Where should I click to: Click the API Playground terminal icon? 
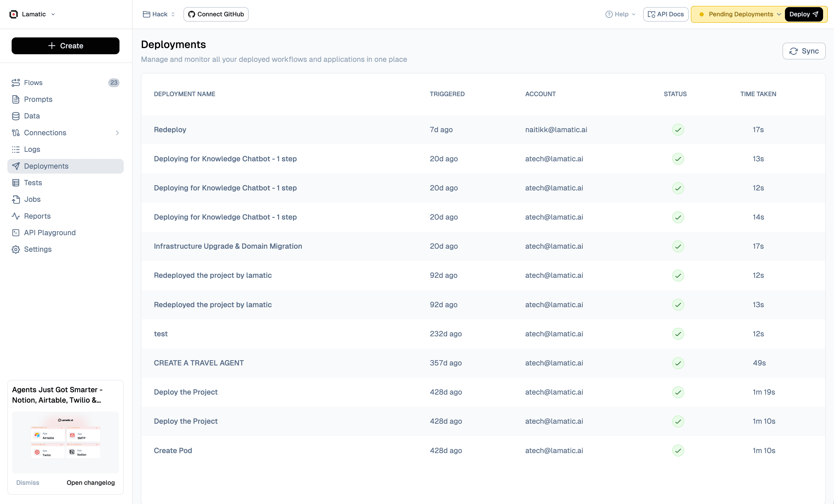[16, 233]
